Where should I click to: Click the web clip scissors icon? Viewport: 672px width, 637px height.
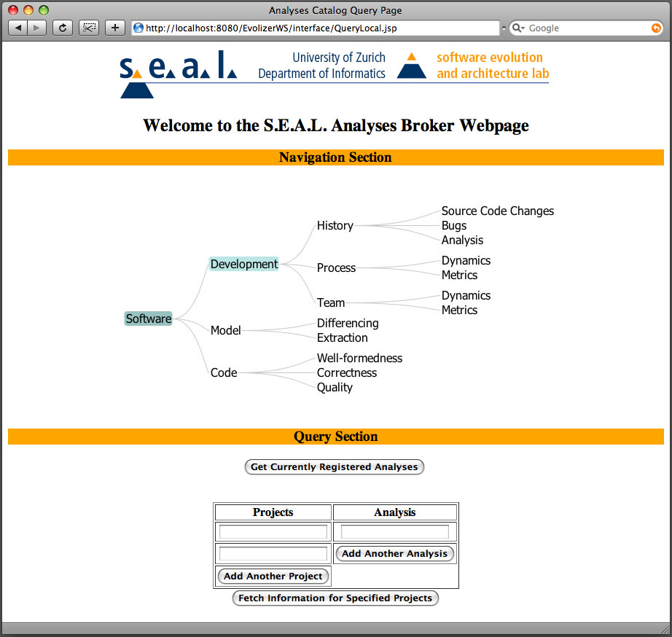click(x=89, y=28)
